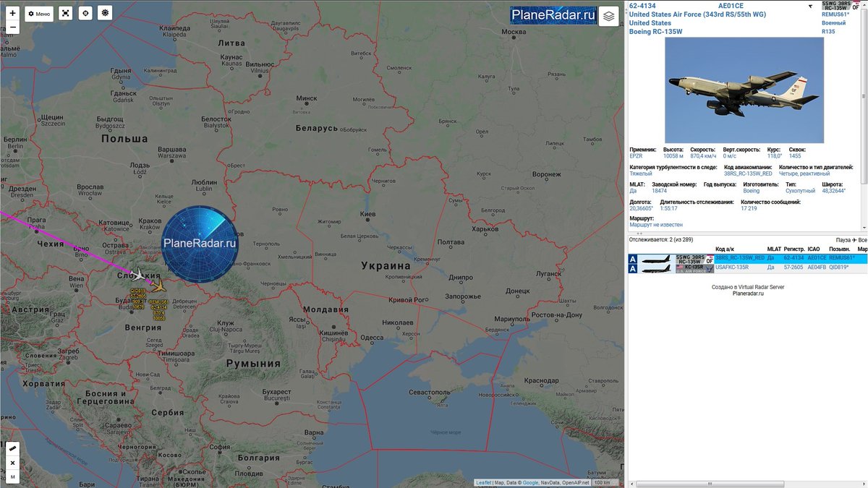The height and width of the screenshot is (488, 868).
Task: Click the U.S. Air Force KC-135R flag badge
Action: (x=694, y=269)
